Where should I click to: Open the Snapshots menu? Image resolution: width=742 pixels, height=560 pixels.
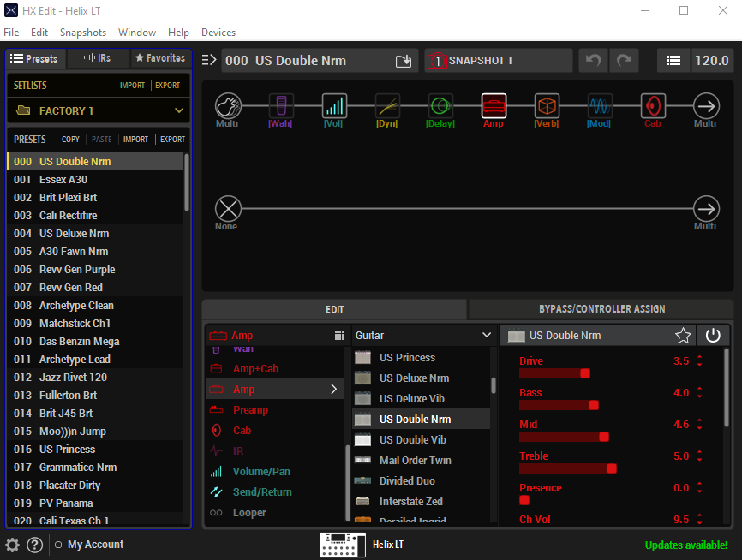coord(83,33)
